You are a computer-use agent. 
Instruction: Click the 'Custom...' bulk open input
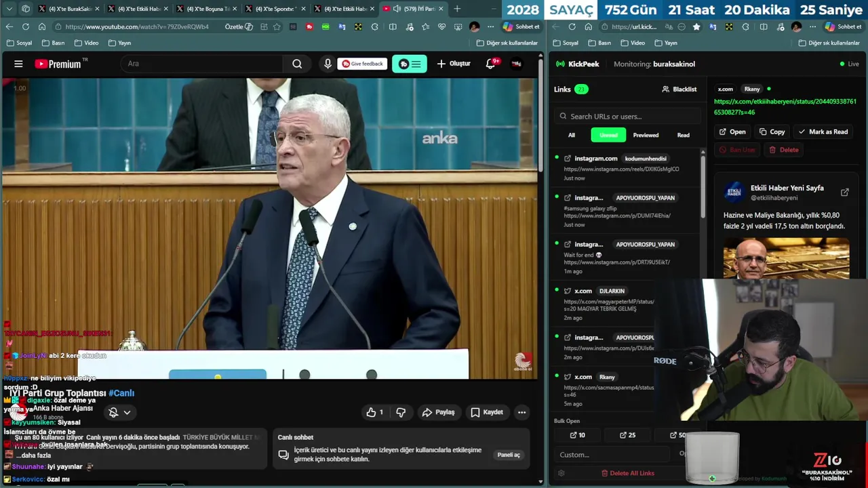[x=612, y=455]
